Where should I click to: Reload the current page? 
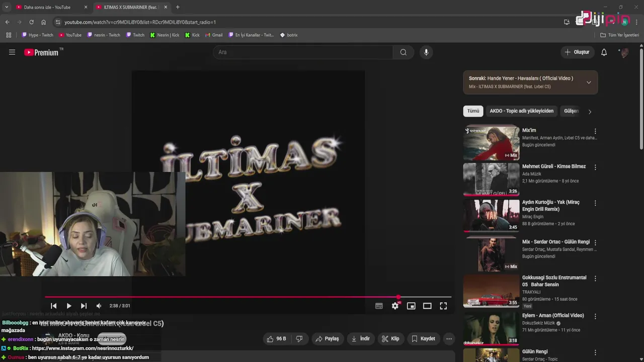[x=31, y=22]
